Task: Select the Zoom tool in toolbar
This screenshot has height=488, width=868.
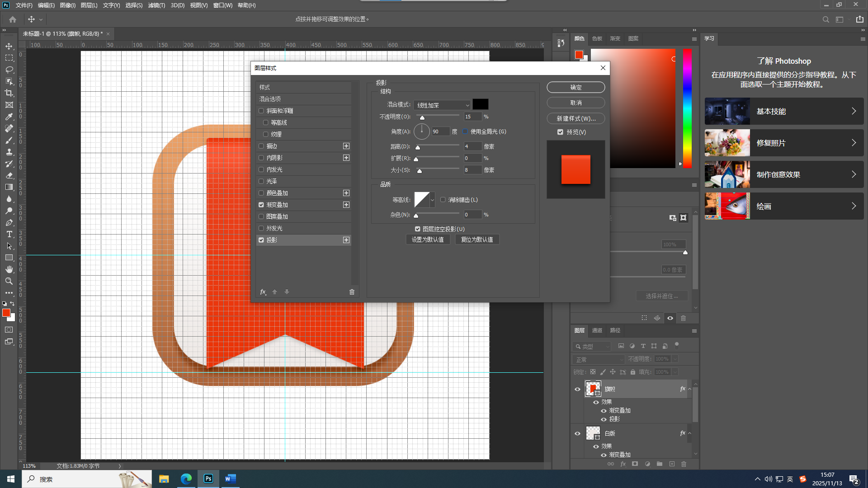Action: point(9,281)
